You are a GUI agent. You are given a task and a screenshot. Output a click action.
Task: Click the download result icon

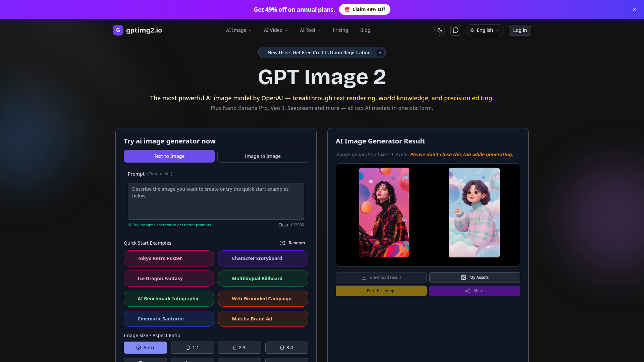364,278
